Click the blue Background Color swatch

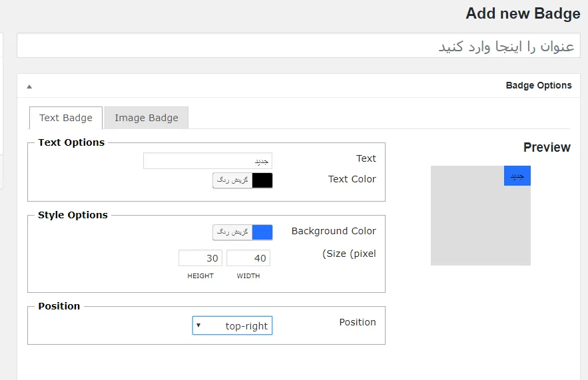point(262,232)
